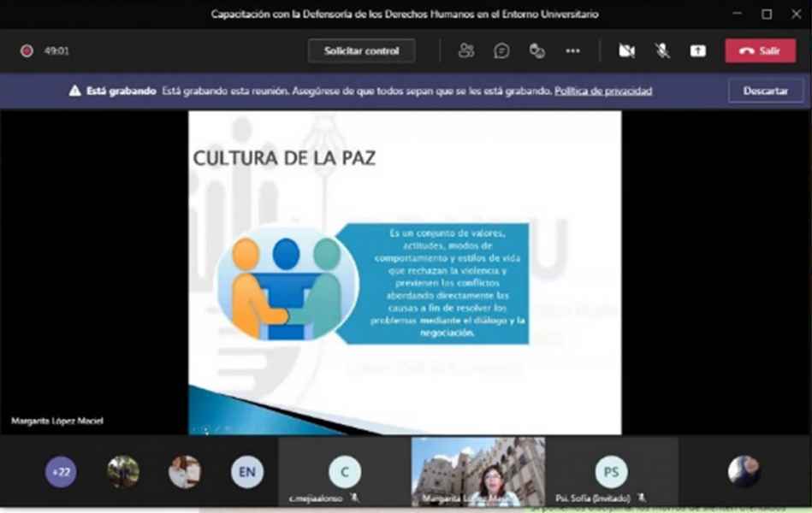Click the red Salir leave button
Screen dimensions: 812x513
click(x=760, y=51)
